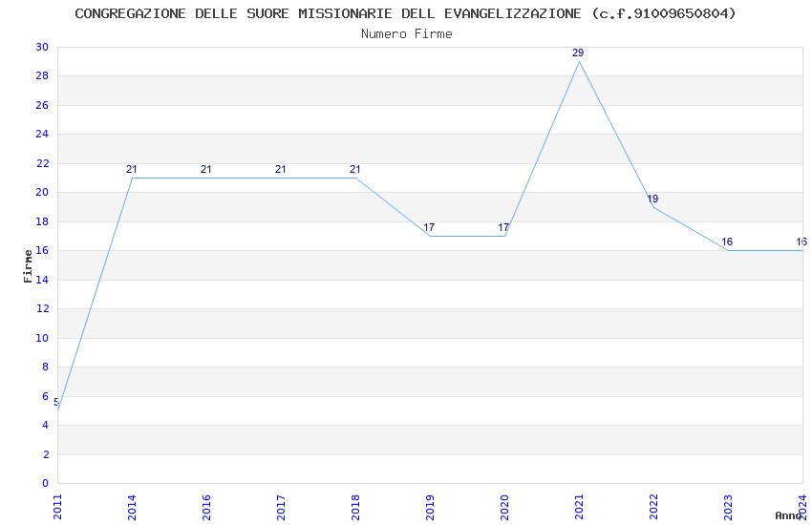Click x-axis year 2018

pyautogui.click(x=355, y=507)
